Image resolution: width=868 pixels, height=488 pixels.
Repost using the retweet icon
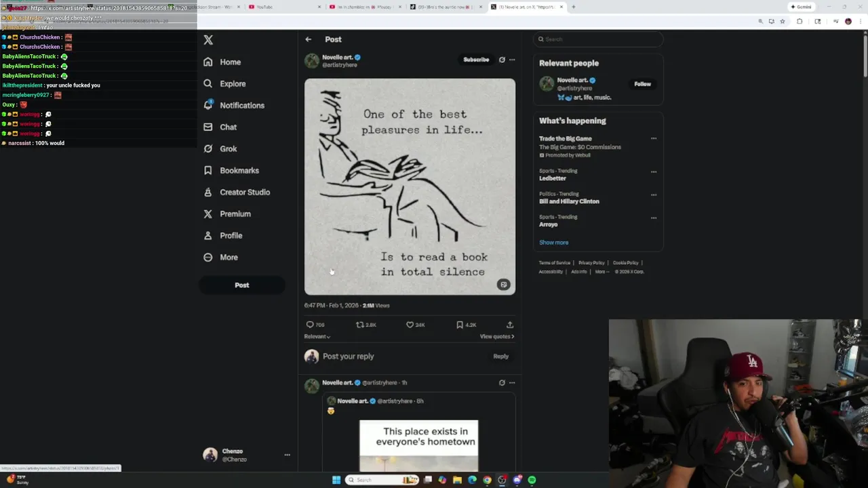[x=360, y=325]
